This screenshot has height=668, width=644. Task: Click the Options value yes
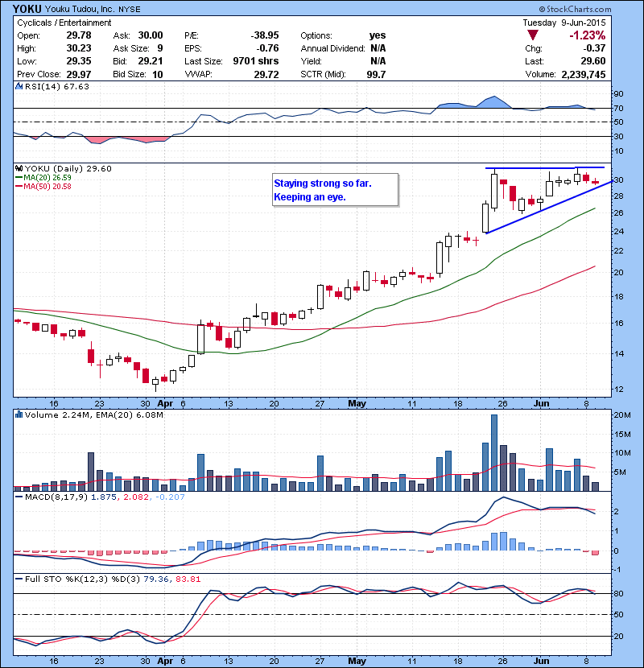[378, 35]
